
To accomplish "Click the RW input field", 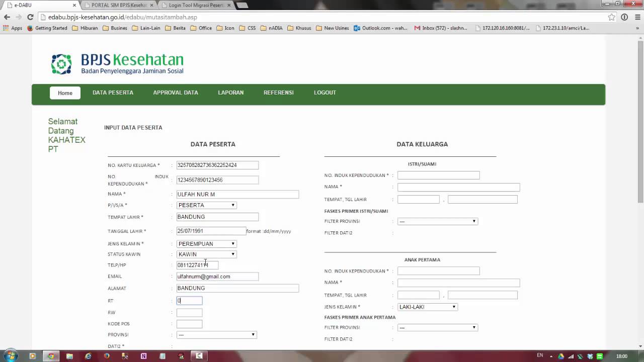I will pos(189,313).
